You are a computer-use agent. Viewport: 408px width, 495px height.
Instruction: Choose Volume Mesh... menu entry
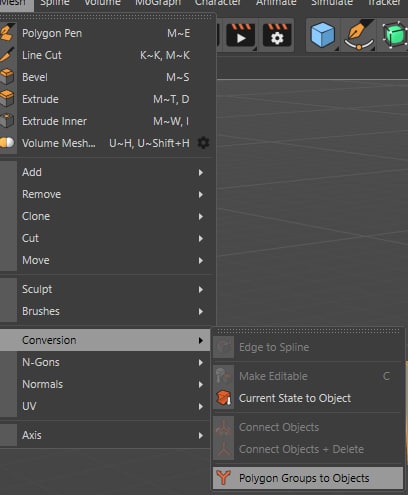tap(107, 143)
